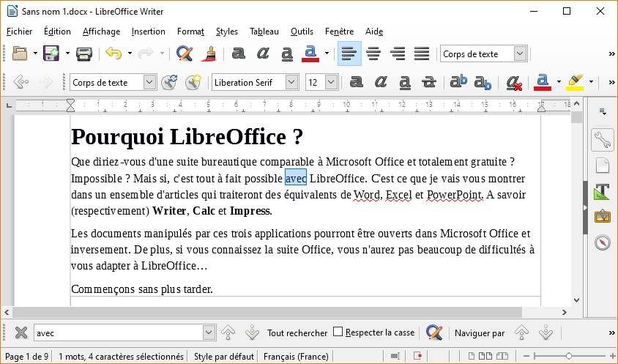Open the Insertion menu

[149, 31]
